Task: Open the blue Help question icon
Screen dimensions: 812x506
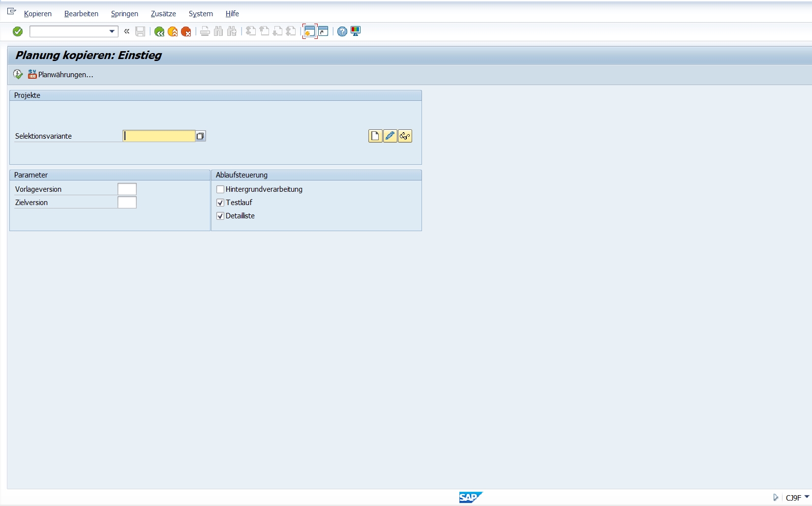Action: pos(342,31)
